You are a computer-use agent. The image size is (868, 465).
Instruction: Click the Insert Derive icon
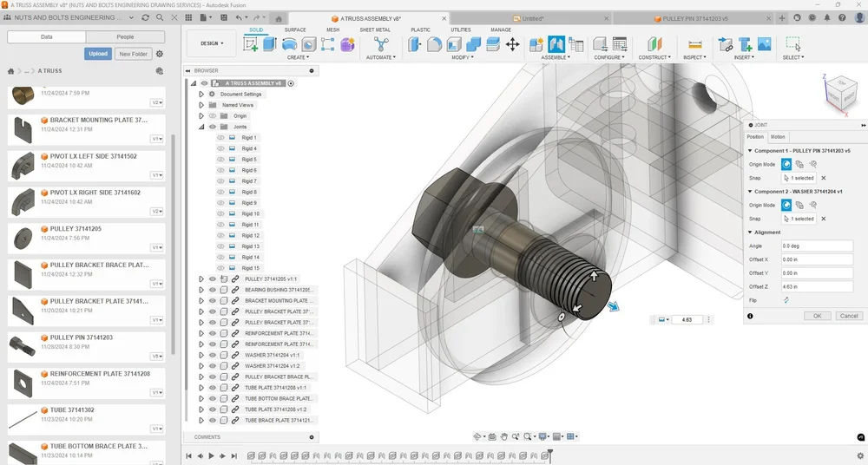click(x=725, y=44)
